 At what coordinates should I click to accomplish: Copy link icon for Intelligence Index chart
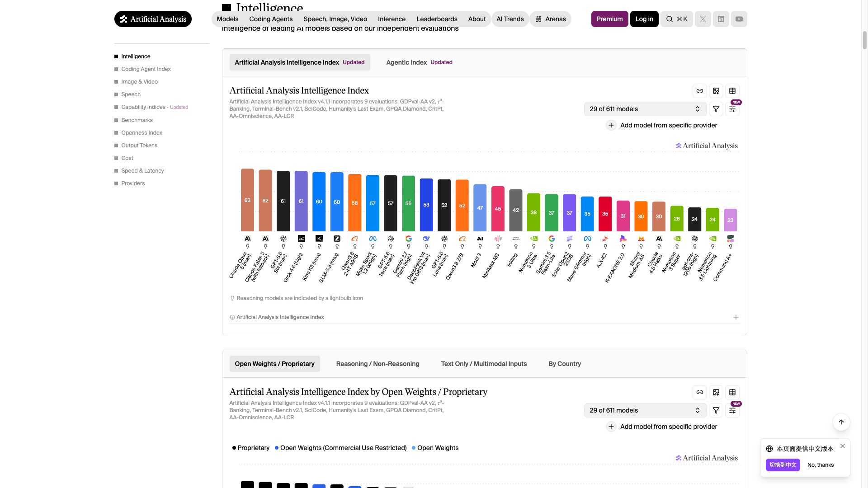coord(699,91)
